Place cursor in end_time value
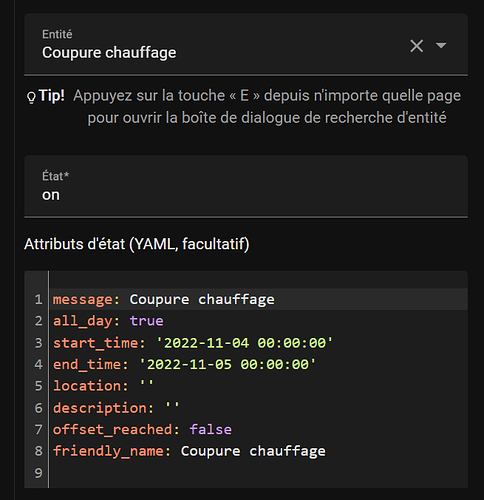The width and height of the screenshot is (484, 500). [227, 364]
